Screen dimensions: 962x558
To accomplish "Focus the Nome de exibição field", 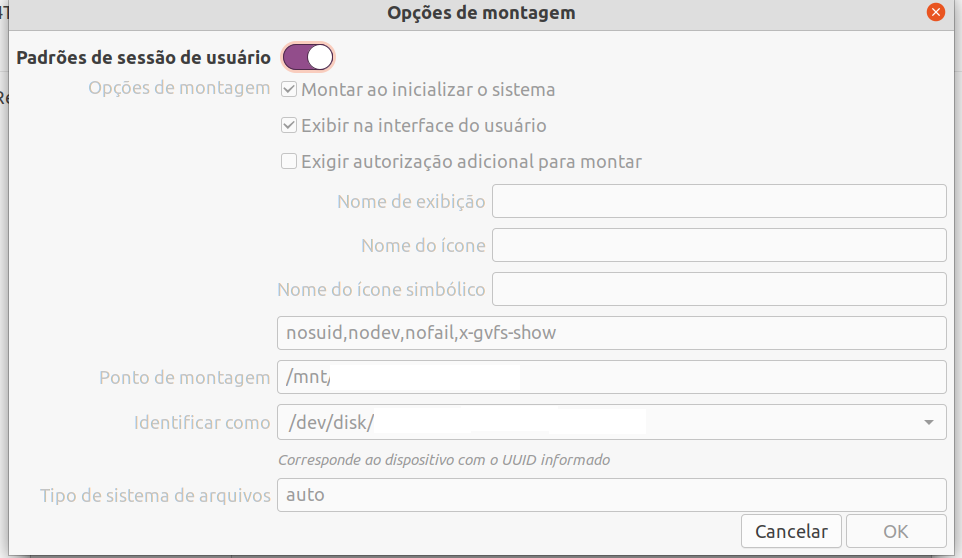I will [x=719, y=201].
